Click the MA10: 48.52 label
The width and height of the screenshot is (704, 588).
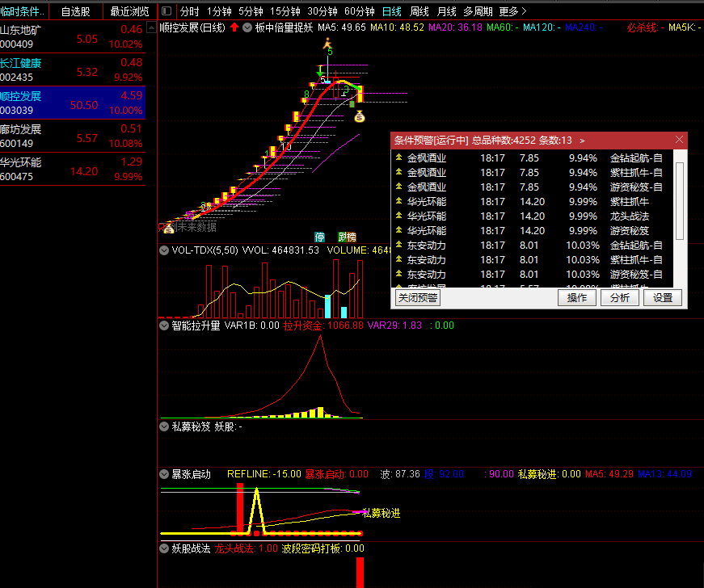point(397,27)
